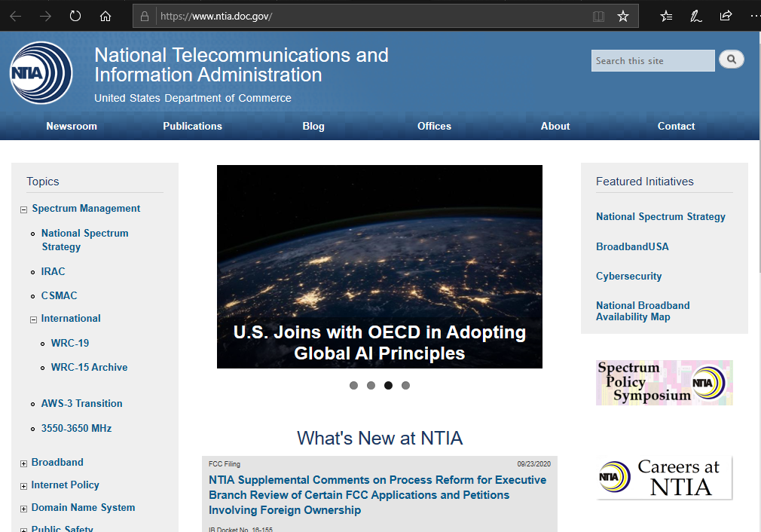761x532 pixels.
Task: Open the Spectrum Policy Symposium banner
Action: point(665,383)
